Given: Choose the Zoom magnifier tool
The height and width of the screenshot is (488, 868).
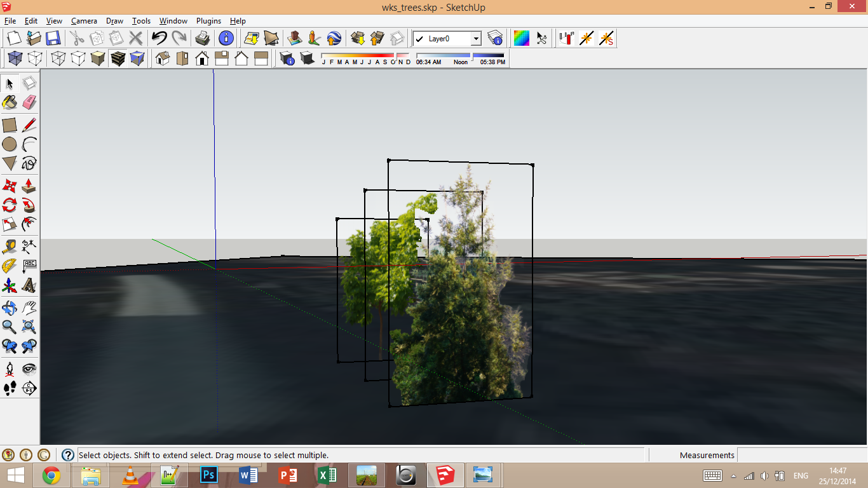Looking at the screenshot, I should click(x=10, y=327).
